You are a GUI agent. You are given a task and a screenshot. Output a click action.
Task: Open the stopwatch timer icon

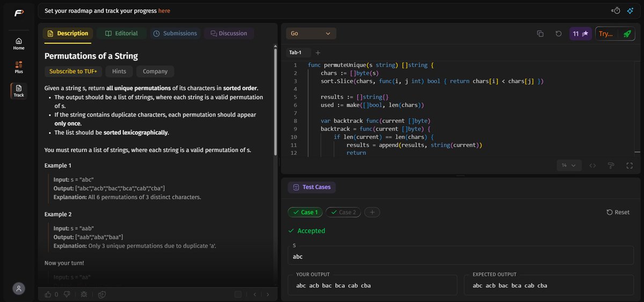(616, 11)
